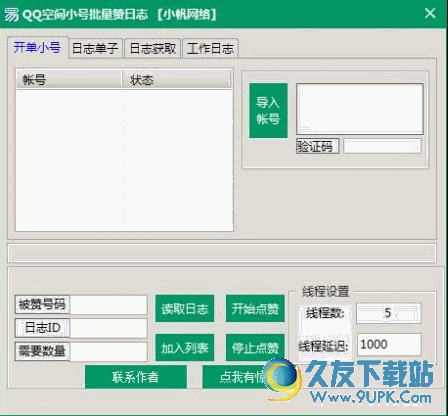Viewport: 448px width, 416px height.
Task: Click the 状态 column header
Action: pyautogui.click(x=176, y=80)
